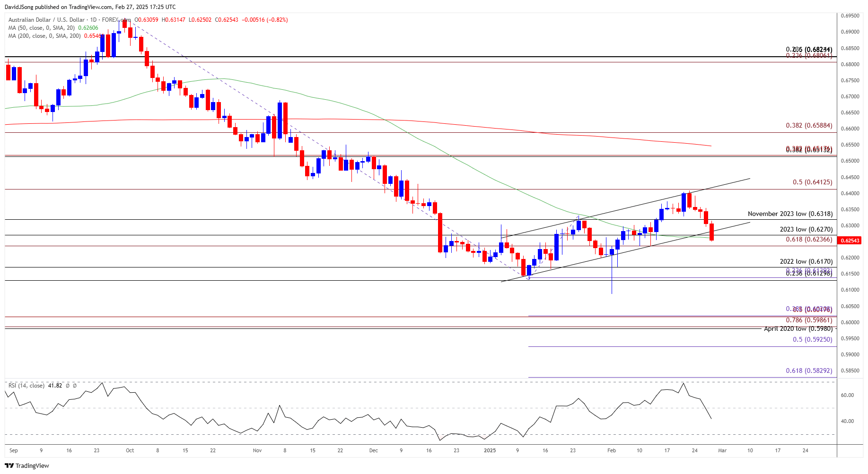The width and height of the screenshot is (868, 474).
Task: Click the Feb marker on the time axis
Action: [612, 450]
